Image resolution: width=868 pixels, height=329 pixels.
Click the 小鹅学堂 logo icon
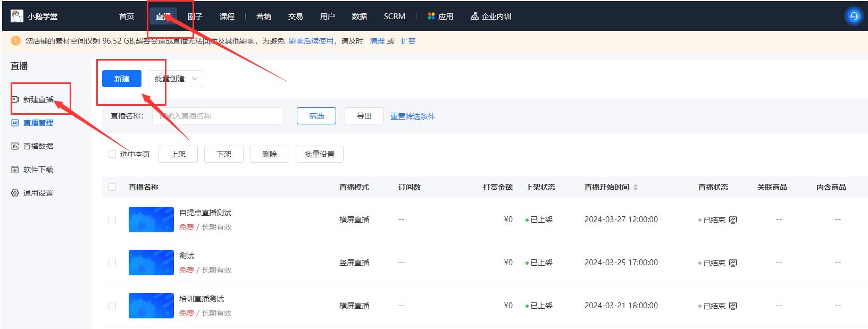coord(17,16)
